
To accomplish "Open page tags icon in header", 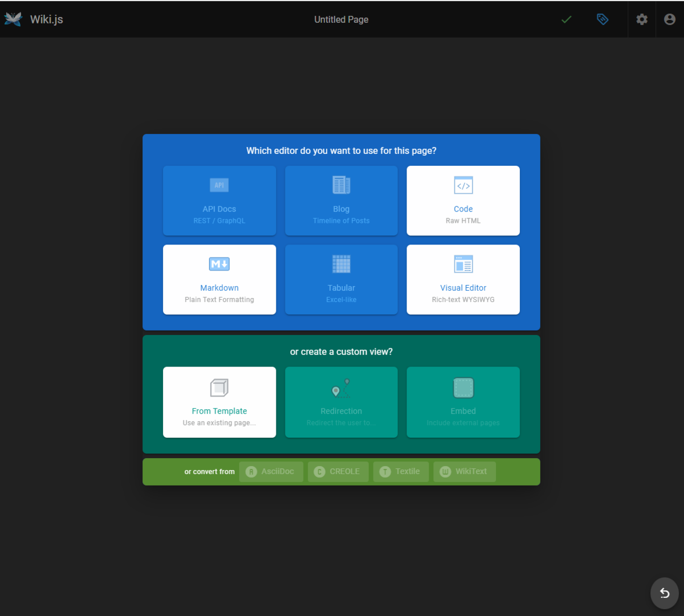I will (602, 19).
